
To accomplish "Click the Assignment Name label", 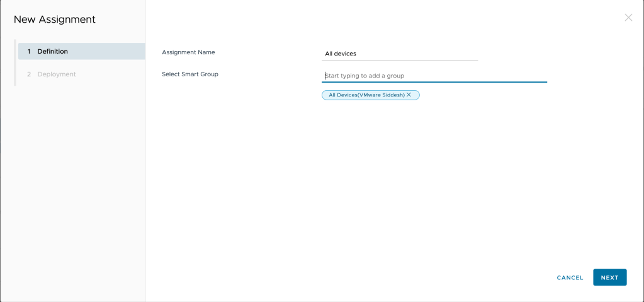I will click(188, 52).
